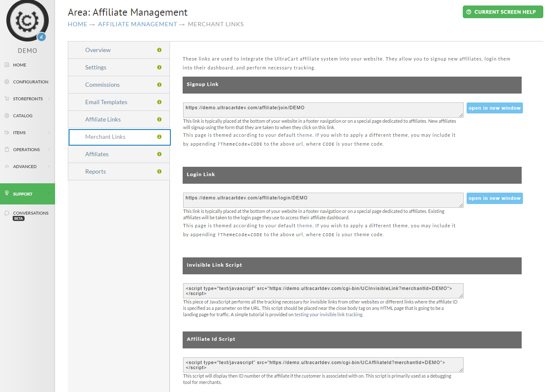Screen dimensions: 556x392
Task: Click the info icon beside Affiliates
Action: click(159, 154)
